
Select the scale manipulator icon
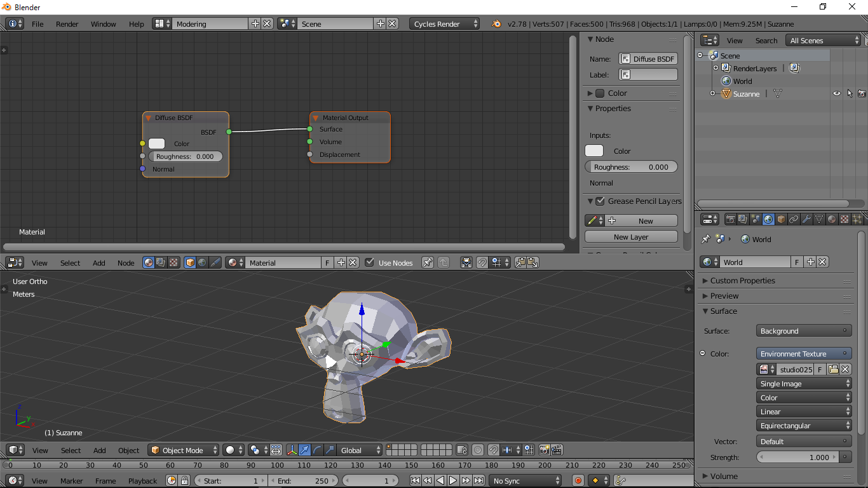pos(329,450)
